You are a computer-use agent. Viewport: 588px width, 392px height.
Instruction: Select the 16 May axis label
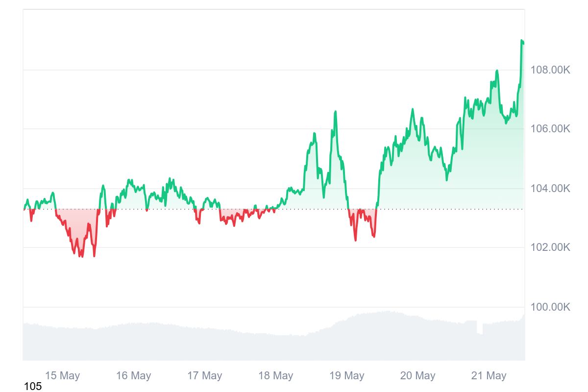pos(133,376)
